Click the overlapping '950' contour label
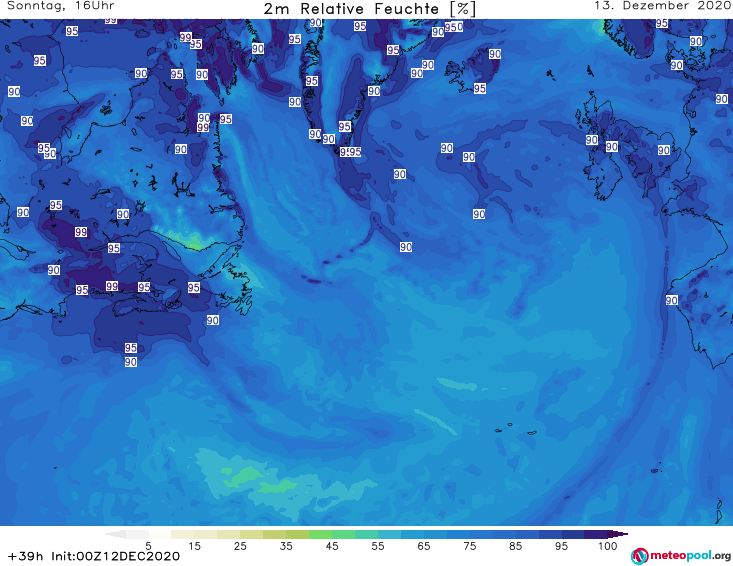 [x=453, y=27]
